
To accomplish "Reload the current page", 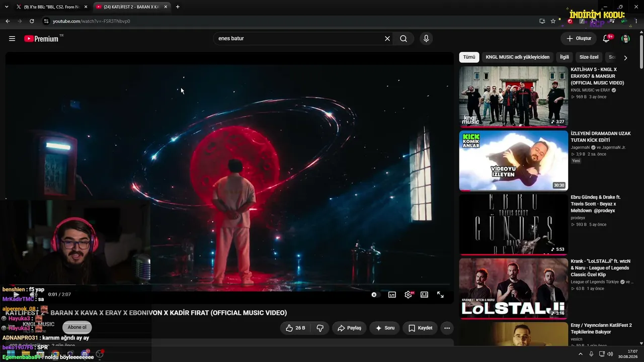I will [32, 21].
